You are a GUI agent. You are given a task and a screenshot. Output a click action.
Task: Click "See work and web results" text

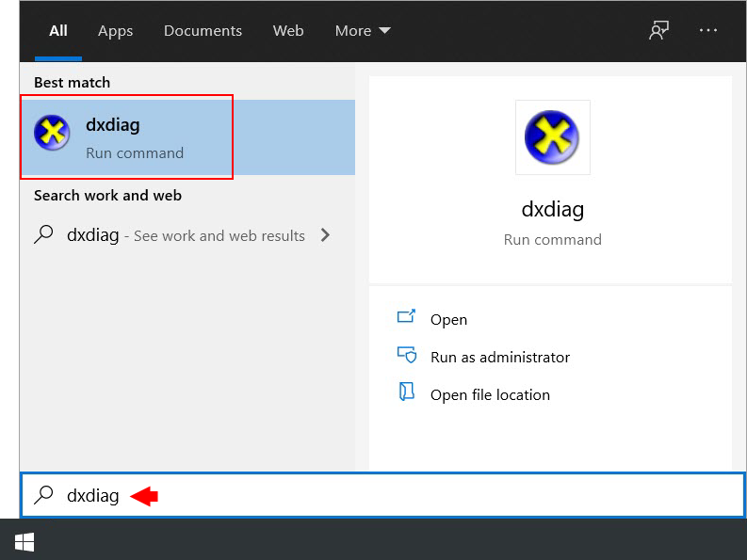(x=219, y=236)
